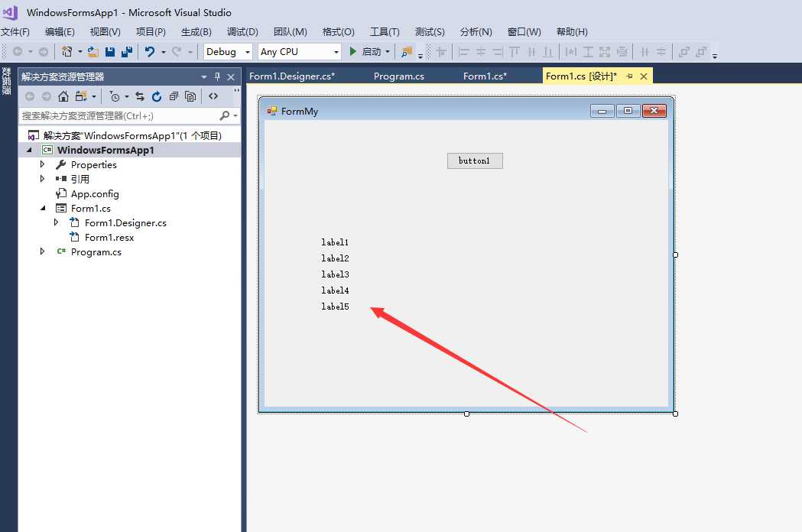Click the Send to Back icon
Screen dimensions: 802x532
click(701, 52)
